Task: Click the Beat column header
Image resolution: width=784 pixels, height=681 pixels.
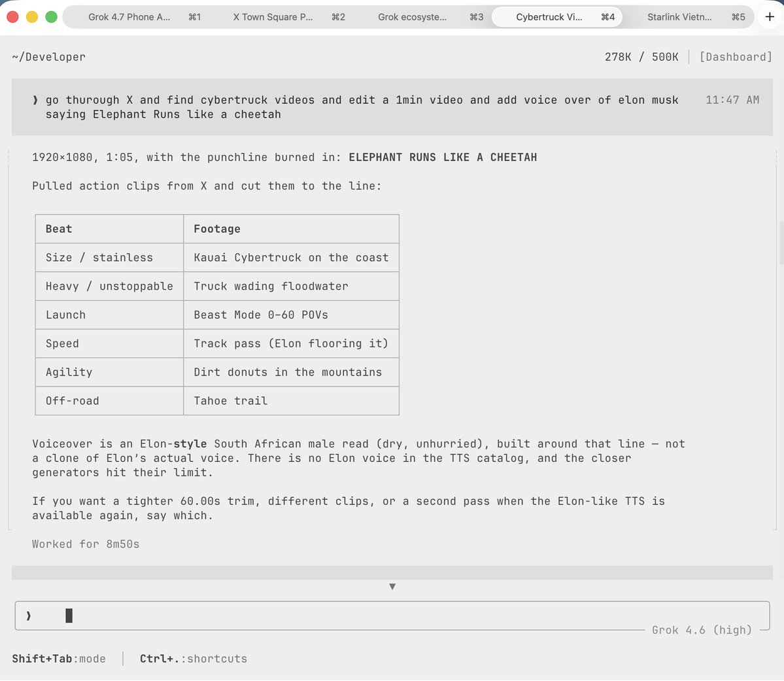Action: point(109,229)
